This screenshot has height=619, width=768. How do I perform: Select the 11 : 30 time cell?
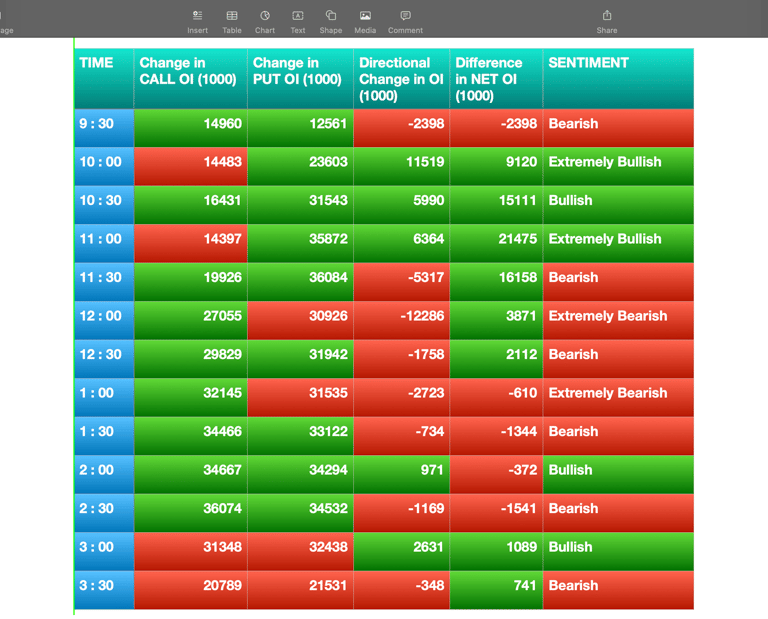coord(104,282)
